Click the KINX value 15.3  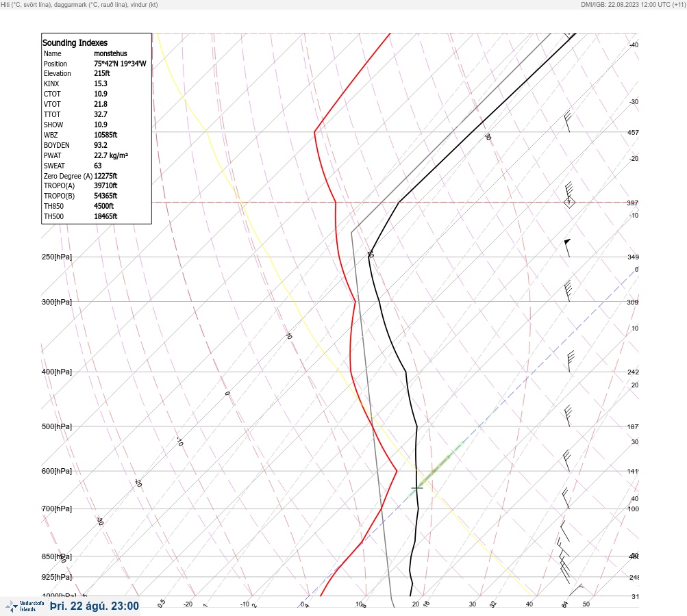100,84
